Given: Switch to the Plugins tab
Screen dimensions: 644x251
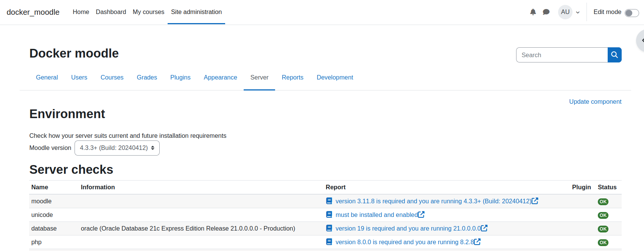Looking at the screenshot, I should [x=180, y=78].
